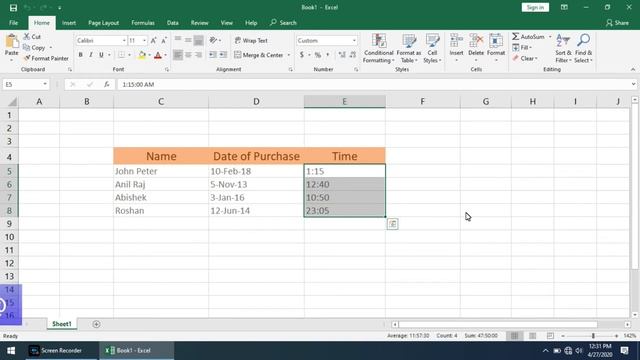Viewport: 640px width, 360px height.
Task: Switch to the Insert tab
Action: coord(69,23)
